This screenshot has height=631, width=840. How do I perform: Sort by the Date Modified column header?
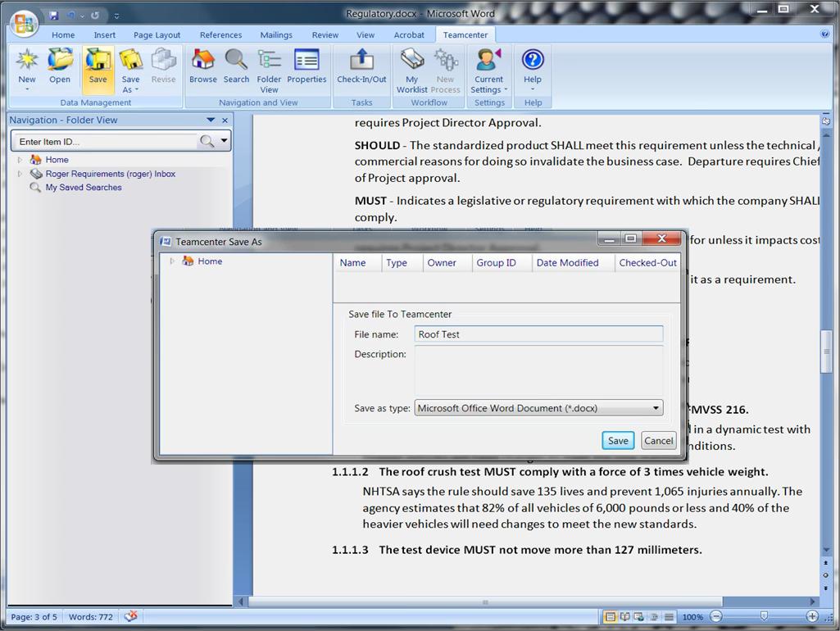(567, 262)
